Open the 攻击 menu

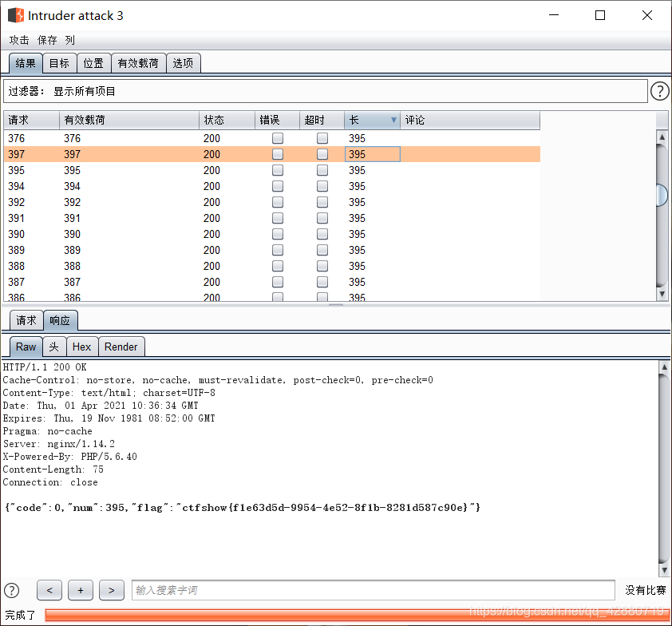click(x=19, y=40)
